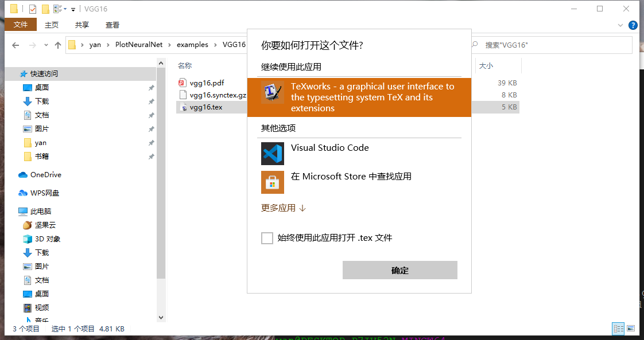The height and width of the screenshot is (340, 644).
Task: Open 桌面 under quick access
Action: [x=42, y=87]
